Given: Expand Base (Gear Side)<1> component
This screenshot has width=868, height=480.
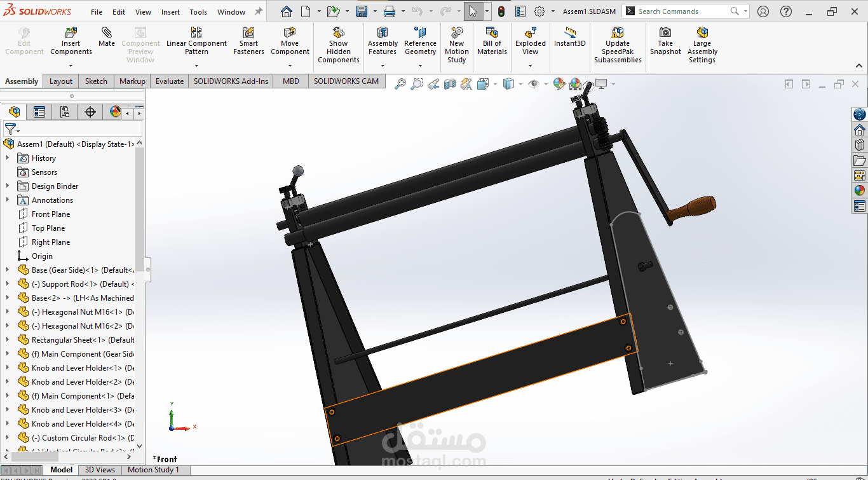Looking at the screenshot, I should 8,270.
